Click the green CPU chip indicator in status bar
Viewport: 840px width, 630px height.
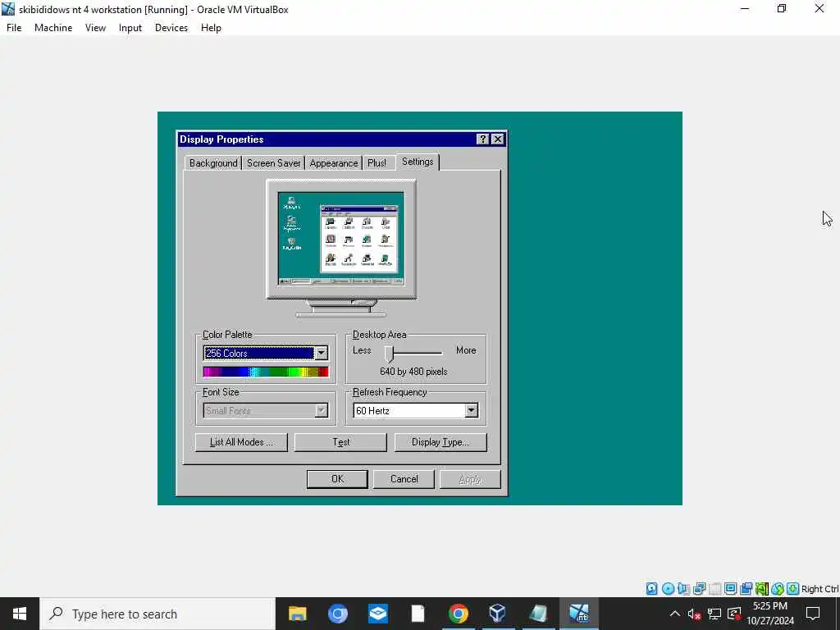click(762, 589)
